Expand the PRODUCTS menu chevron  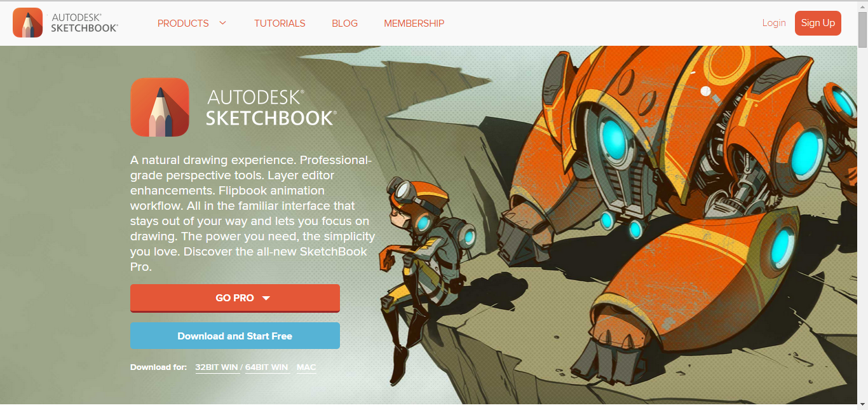(222, 23)
